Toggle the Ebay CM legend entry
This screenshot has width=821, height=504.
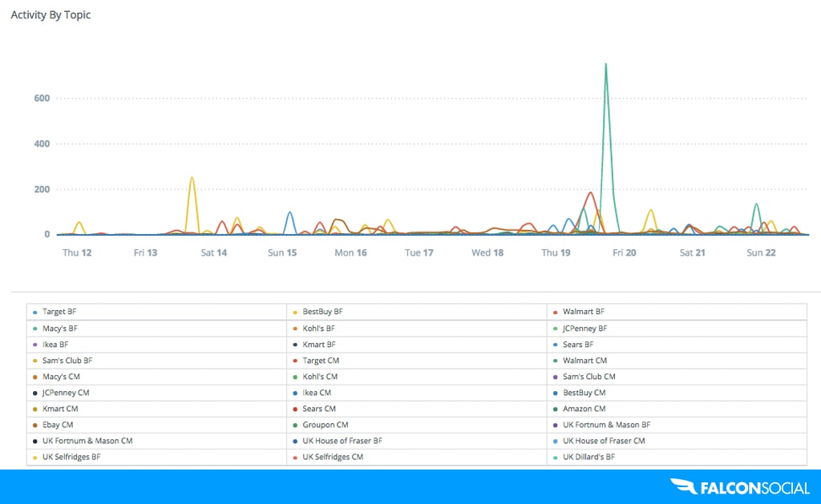click(x=58, y=425)
